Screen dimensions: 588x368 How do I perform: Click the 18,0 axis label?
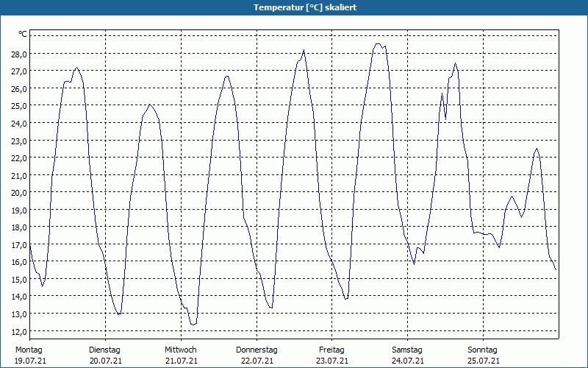[19, 227]
